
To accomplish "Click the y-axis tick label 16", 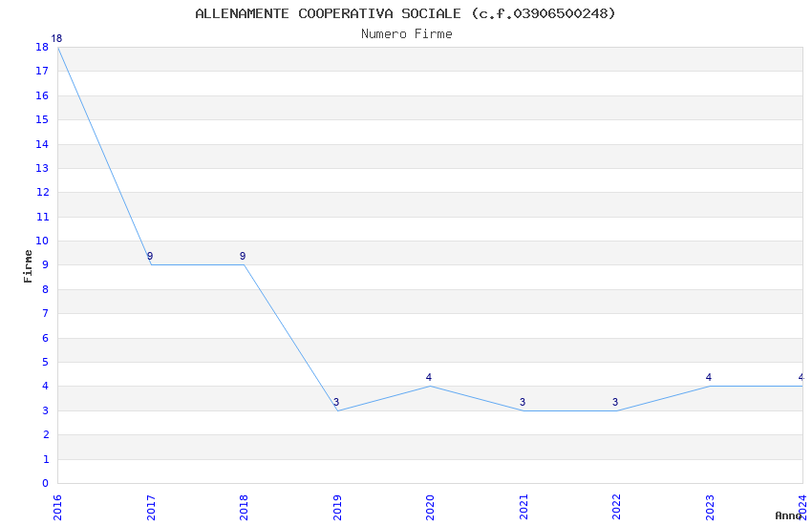I will [x=42, y=95].
